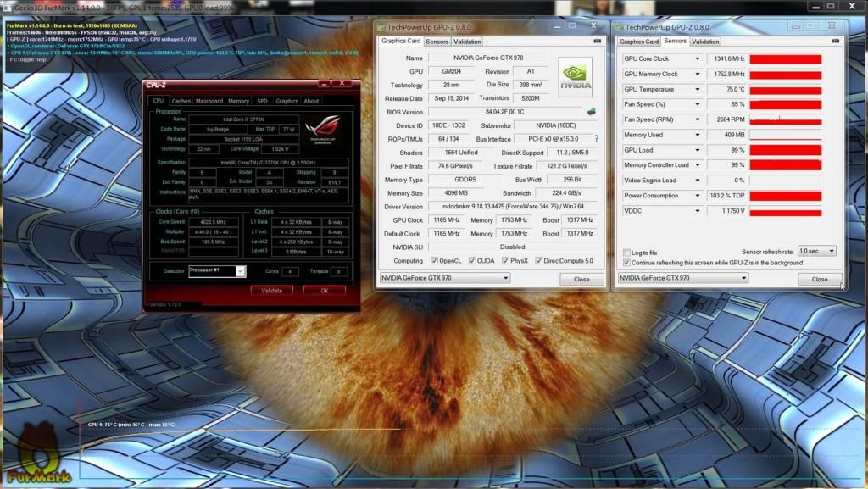Click the question mark beside Bus Interface
Screen dimensions: 868x489
596,139
